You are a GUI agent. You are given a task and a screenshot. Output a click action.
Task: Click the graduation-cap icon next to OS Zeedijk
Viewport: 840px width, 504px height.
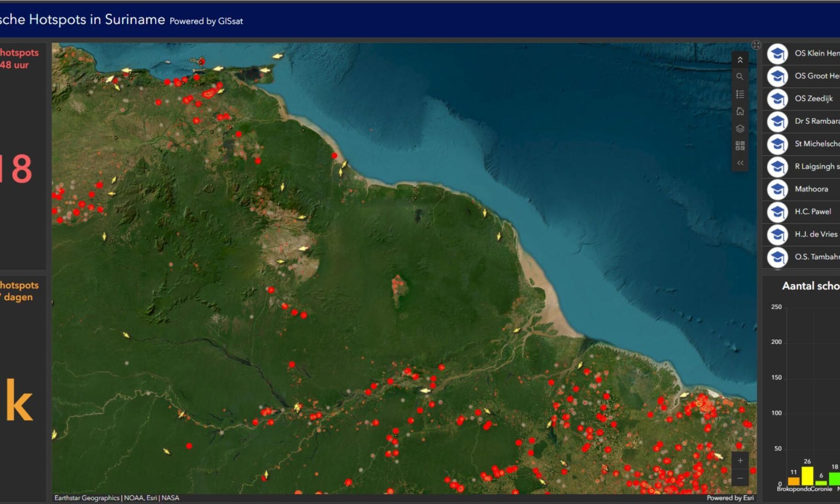(x=777, y=99)
